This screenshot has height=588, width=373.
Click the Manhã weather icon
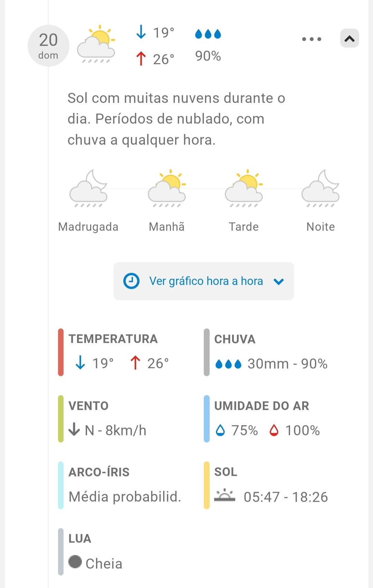[x=167, y=189]
